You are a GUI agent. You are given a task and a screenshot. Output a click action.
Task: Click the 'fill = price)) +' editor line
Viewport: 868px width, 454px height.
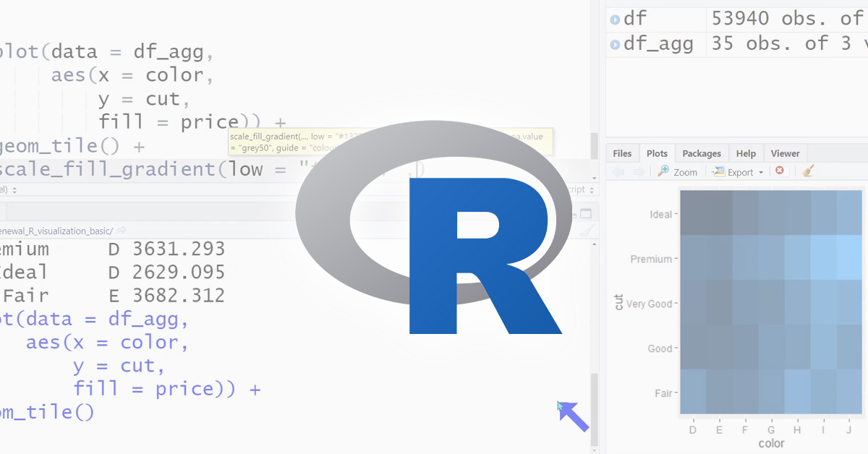pos(192,122)
